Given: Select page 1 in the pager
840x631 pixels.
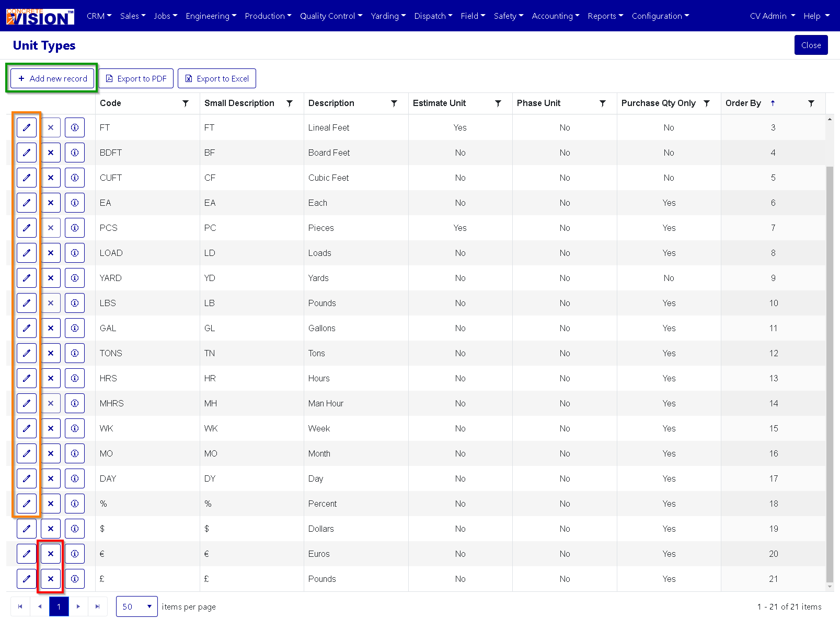Looking at the screenshot, I should (59, 606).
